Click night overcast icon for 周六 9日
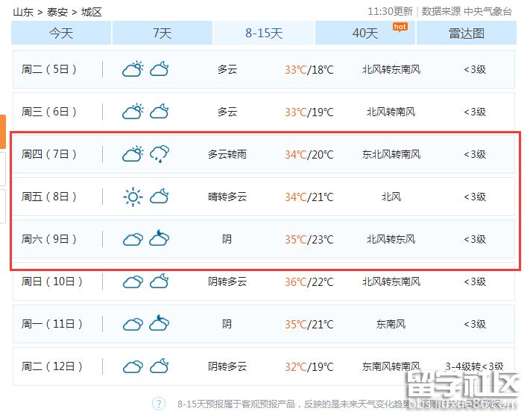This screenshot has height=420, width=530. pyautogui.click(x=160, y=238)
